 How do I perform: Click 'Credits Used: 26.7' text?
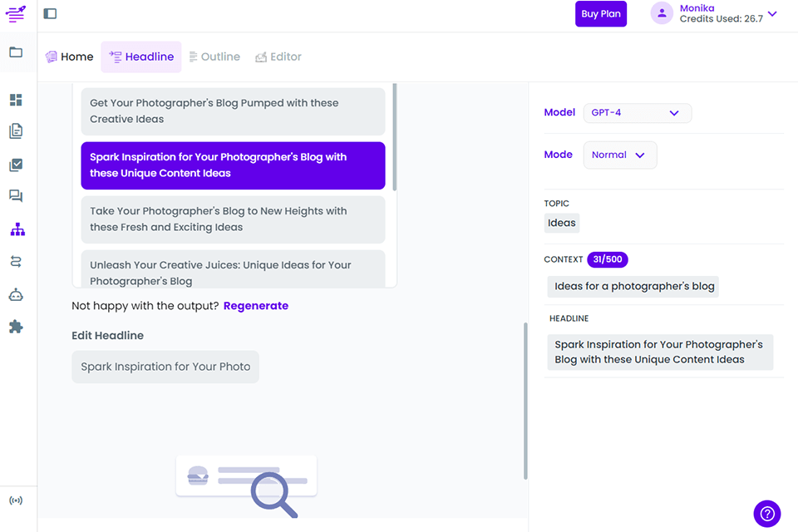(x=722, y=19)
